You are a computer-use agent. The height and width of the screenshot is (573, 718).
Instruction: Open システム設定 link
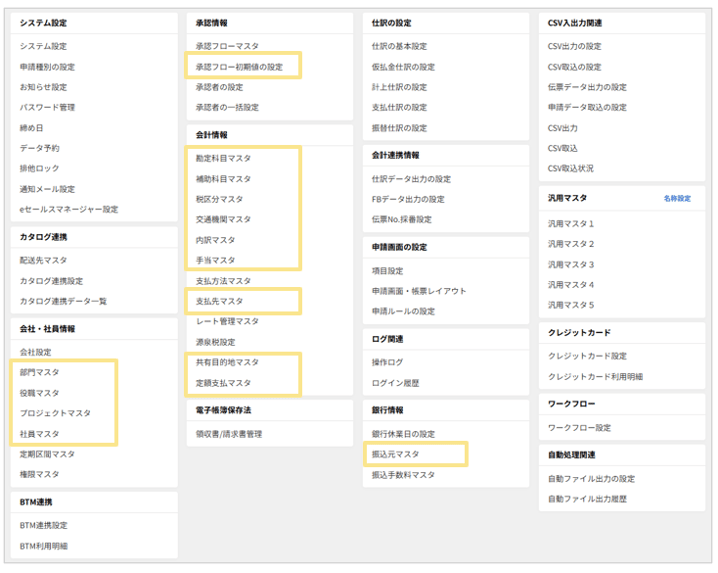(x=43, y=46)
